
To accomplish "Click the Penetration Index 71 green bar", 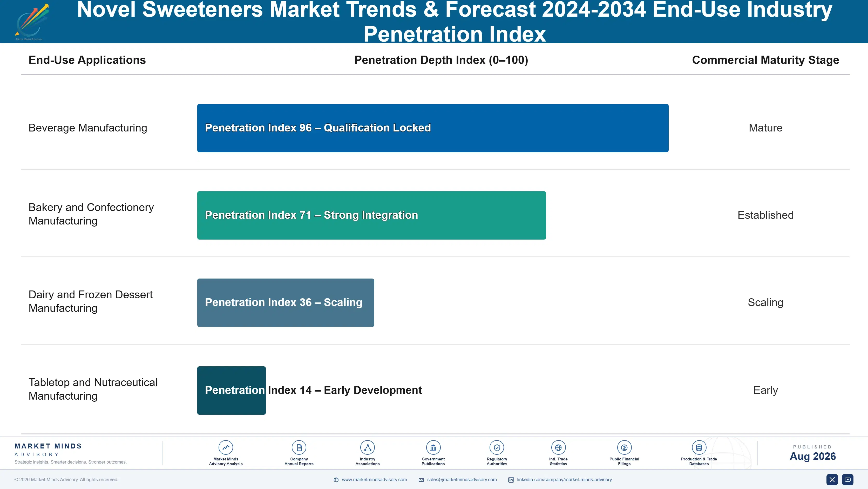I will pyautogui.click(x=371, y=215).
